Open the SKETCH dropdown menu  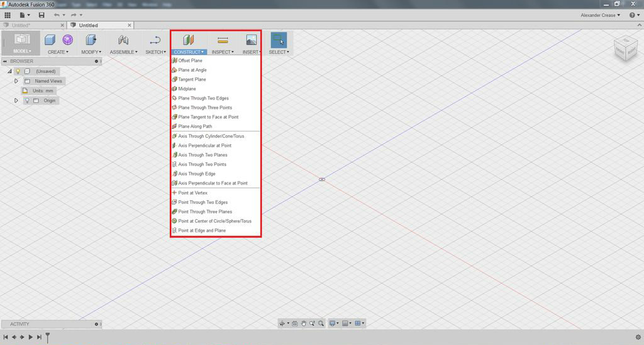click(156, 52)
